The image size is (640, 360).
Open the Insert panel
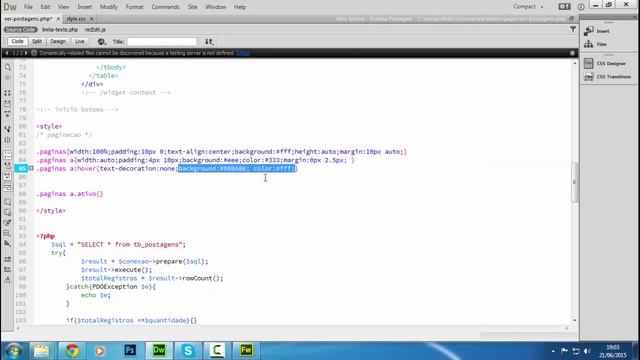click(x=597, y=31)
